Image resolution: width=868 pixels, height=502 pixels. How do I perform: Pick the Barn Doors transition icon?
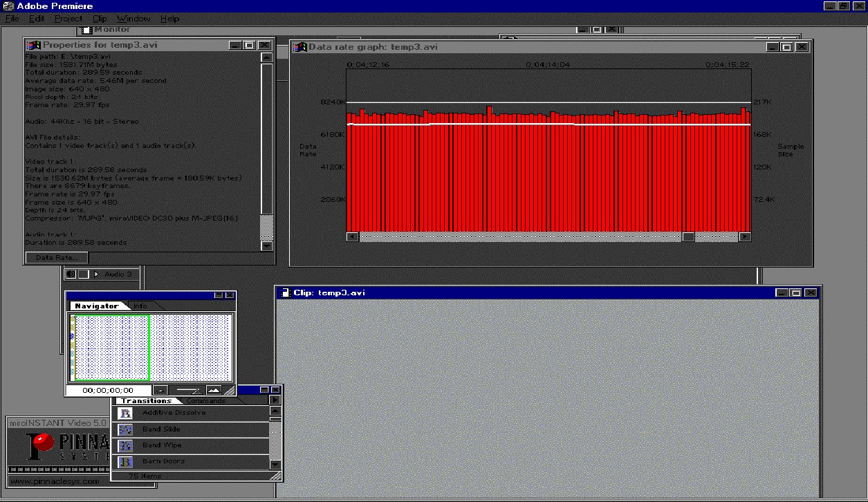click(125, 461)
